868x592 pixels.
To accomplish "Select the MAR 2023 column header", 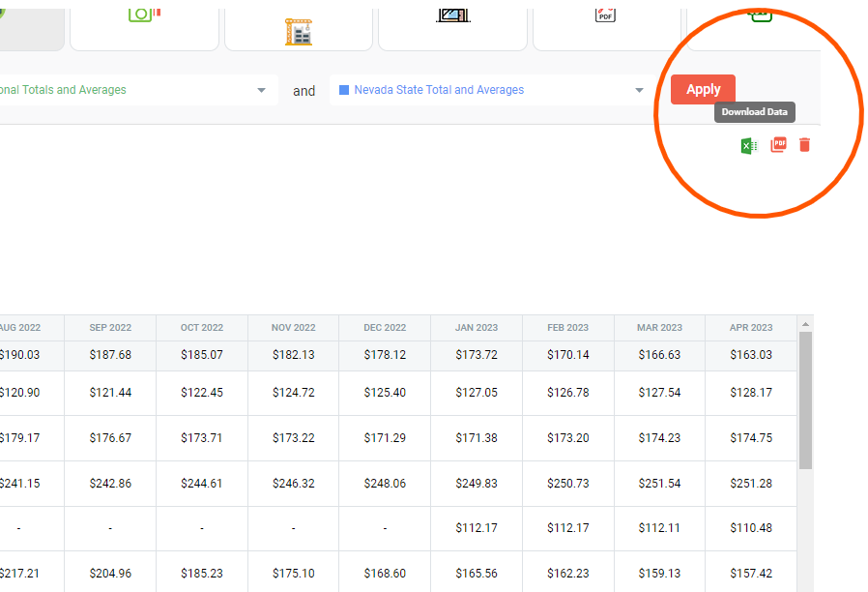I will coord(659,328).
